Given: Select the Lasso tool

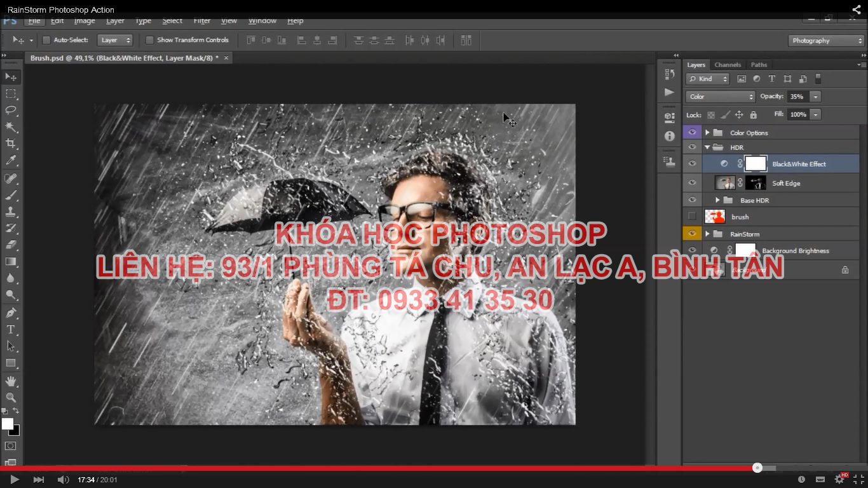Looking at the screenshot, I should [11, 110].
